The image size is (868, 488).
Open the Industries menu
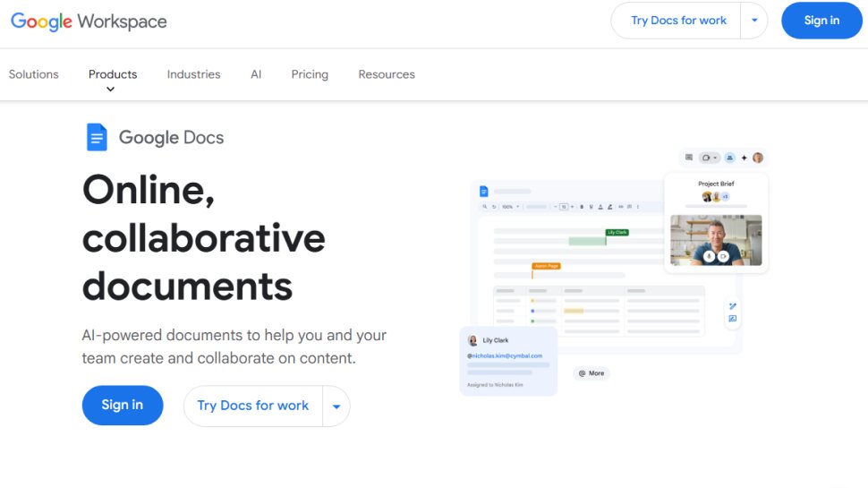tap(194, 74)
